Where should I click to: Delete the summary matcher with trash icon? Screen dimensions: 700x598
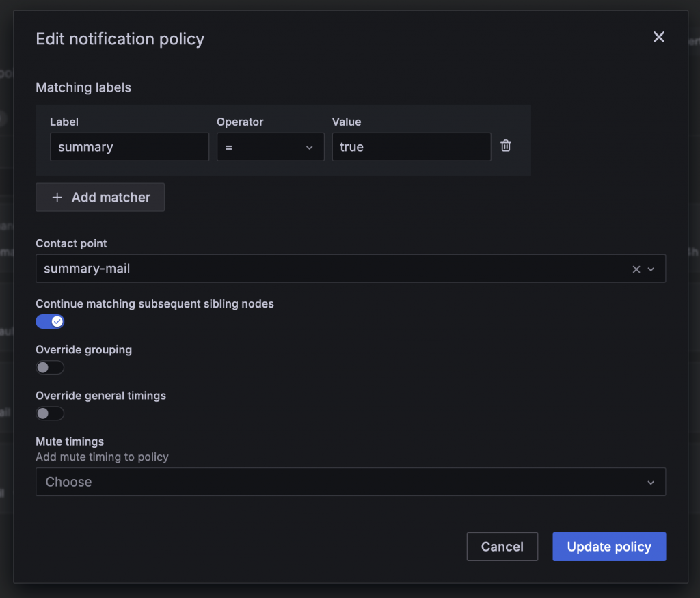[506, 146]
